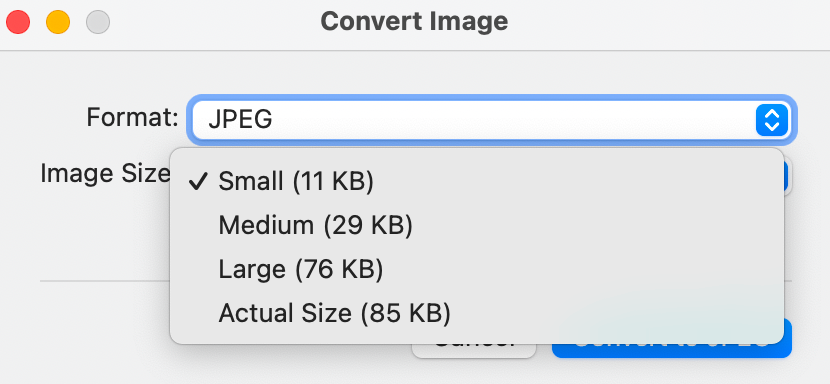Click the Image Size popup's blue edge
The width and height of the screenshot is (830, 384).
click(x=787, y=177)
